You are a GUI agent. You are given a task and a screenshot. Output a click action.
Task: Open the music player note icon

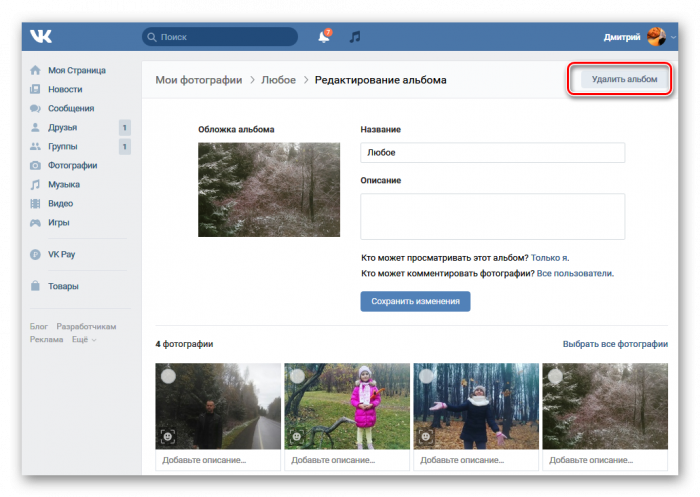tap(354, 37)
